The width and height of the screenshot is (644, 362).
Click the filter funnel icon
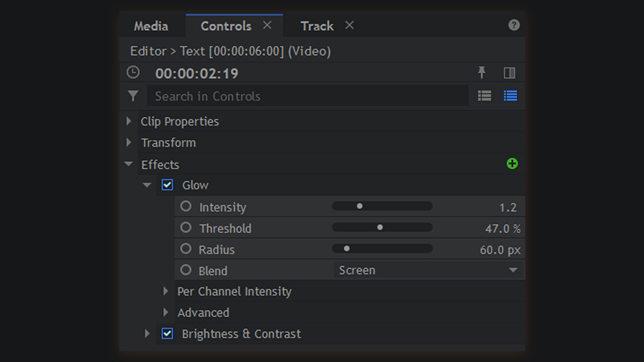click(133, 96)
